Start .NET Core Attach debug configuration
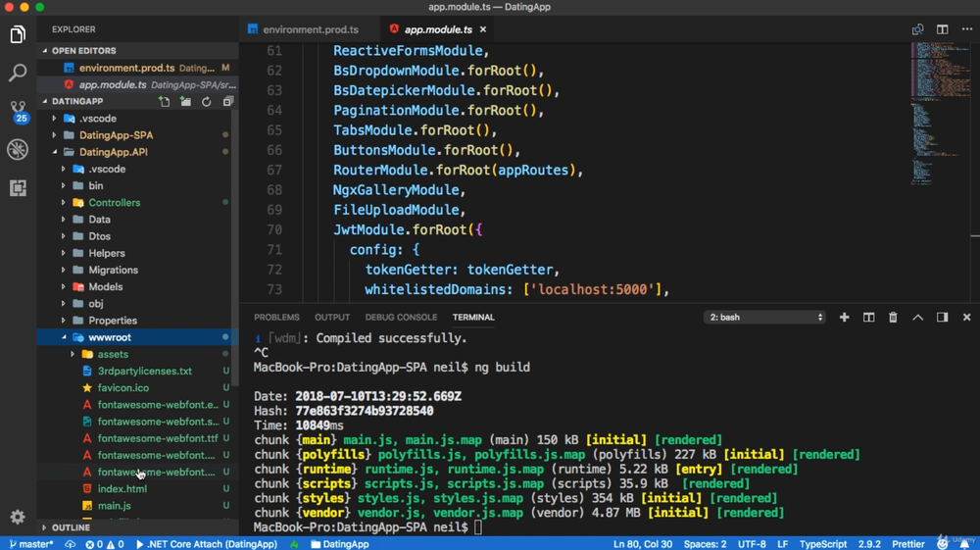 coord(206,544)
